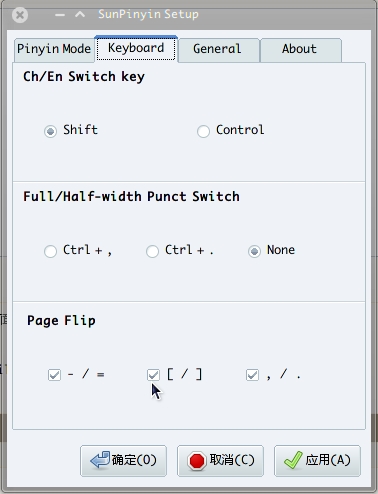Confirm settings with the 确定(O) button
This screenshot has height=494, width=378.
(x=123, y=461)
